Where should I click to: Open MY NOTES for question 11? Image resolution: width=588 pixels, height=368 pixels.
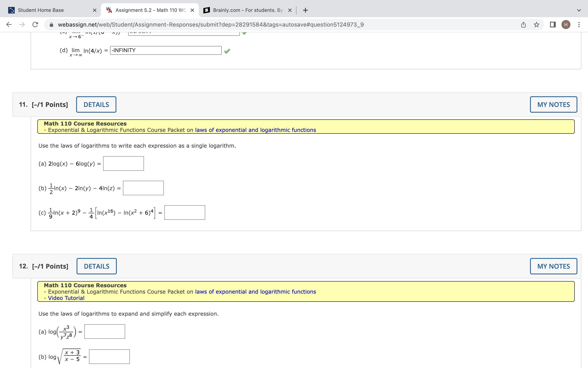[553, 104]
